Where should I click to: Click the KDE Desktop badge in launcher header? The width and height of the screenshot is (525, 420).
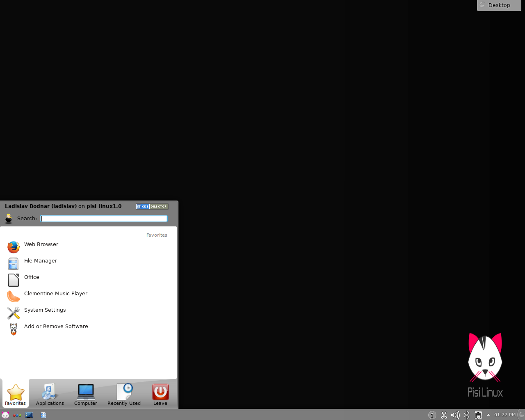point(152,206)
